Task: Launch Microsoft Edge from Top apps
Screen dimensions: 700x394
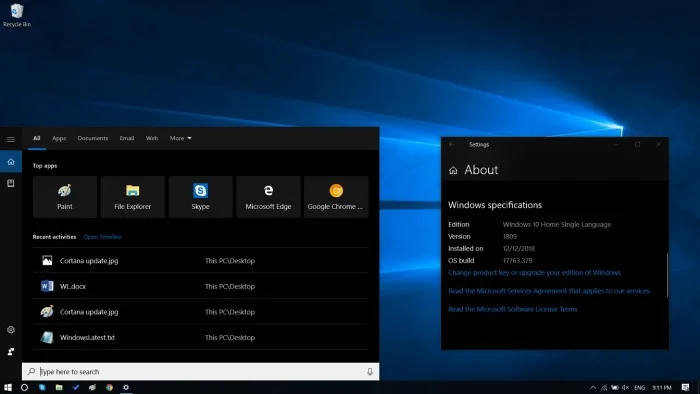Action: click(x=268, y=197)
